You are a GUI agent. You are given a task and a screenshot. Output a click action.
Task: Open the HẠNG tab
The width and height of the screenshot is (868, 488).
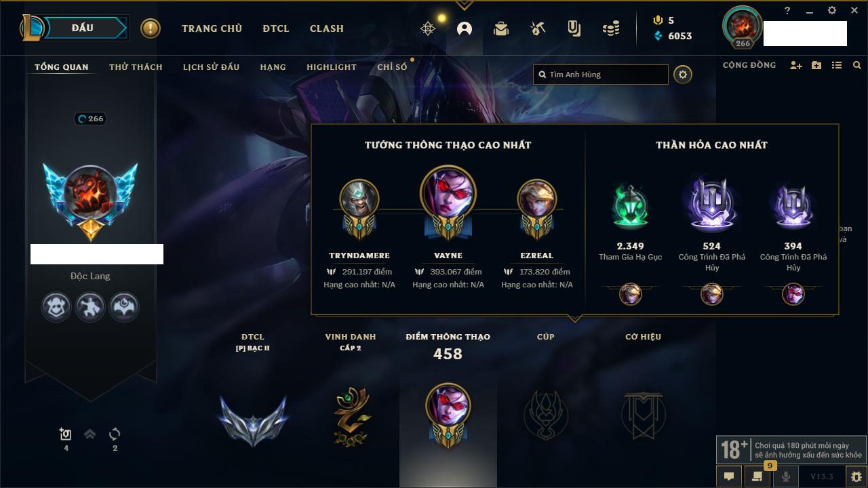tap(273, 67)
